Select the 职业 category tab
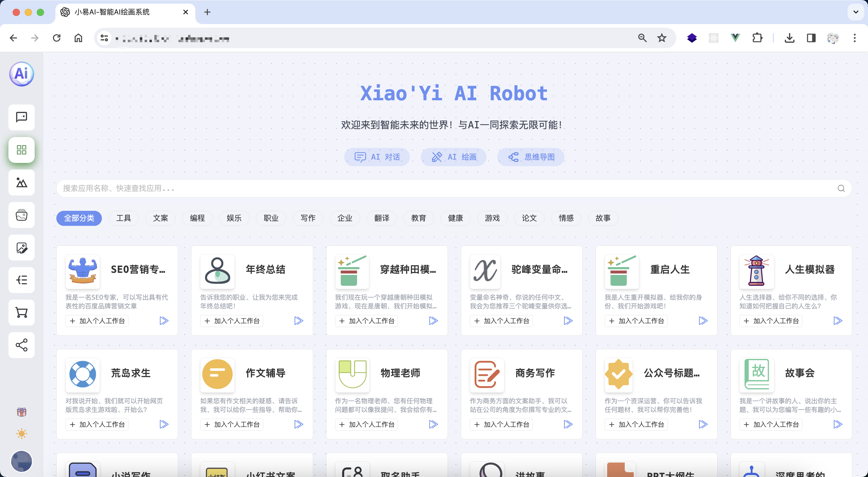 (x=271, y=218)
